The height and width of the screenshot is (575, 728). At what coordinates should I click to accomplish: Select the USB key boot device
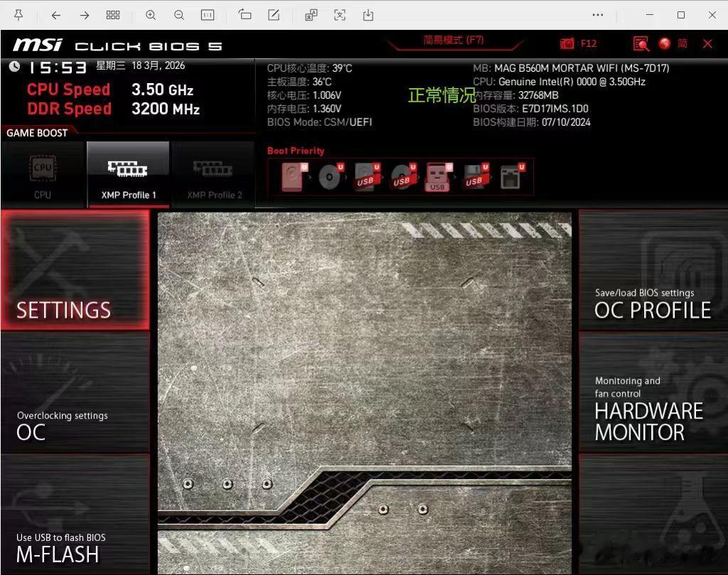(x=438, y=177)
